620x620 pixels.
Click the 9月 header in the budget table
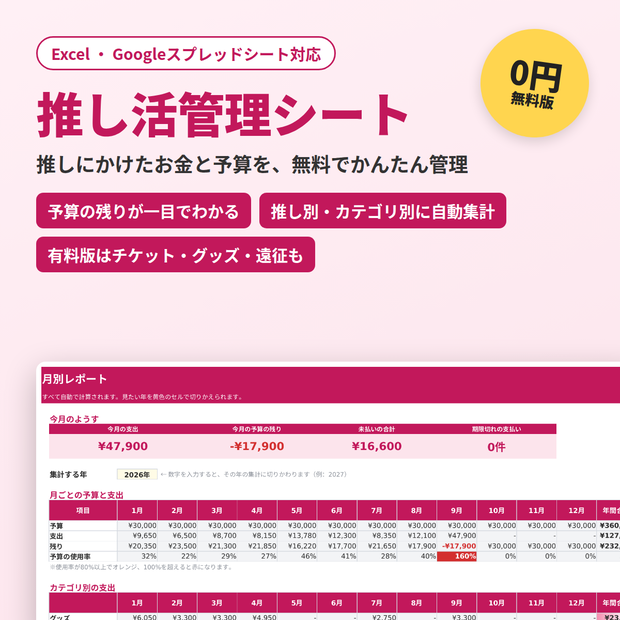coord(456,510)
